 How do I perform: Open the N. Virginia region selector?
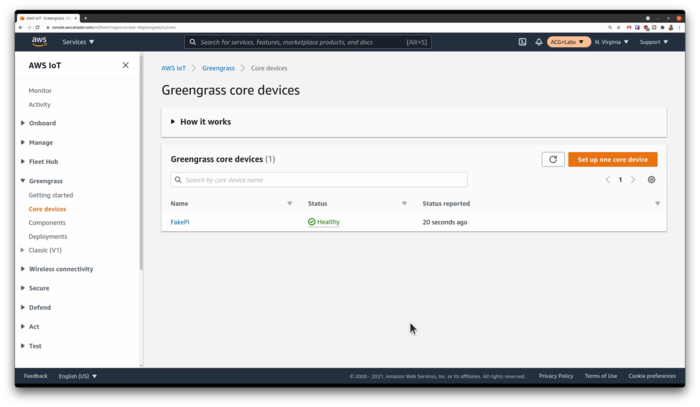coord(611,42)
